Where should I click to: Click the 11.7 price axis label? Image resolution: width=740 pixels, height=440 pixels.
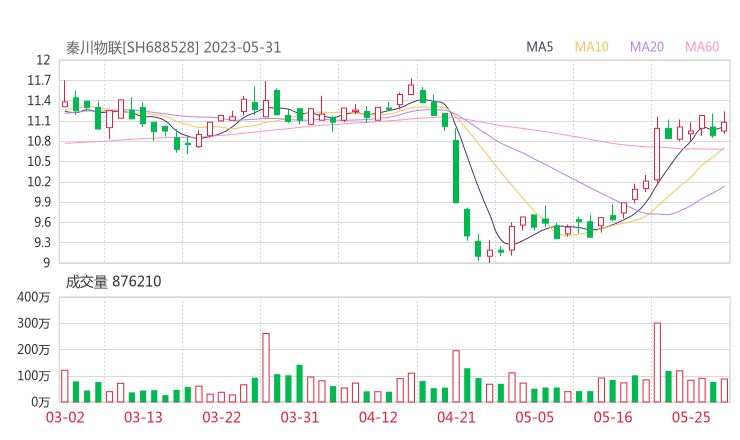click(x=39, y=80)
